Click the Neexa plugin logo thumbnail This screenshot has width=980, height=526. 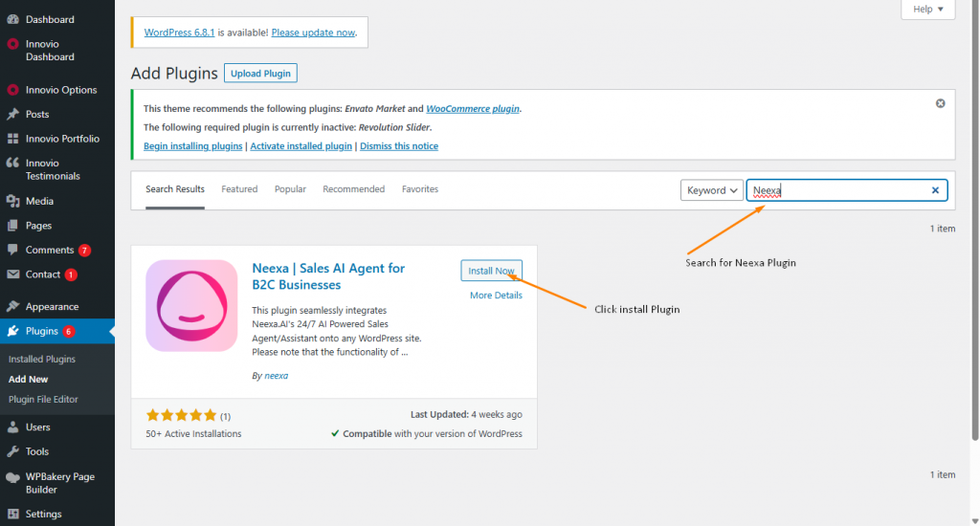click(x=191, y=306)
